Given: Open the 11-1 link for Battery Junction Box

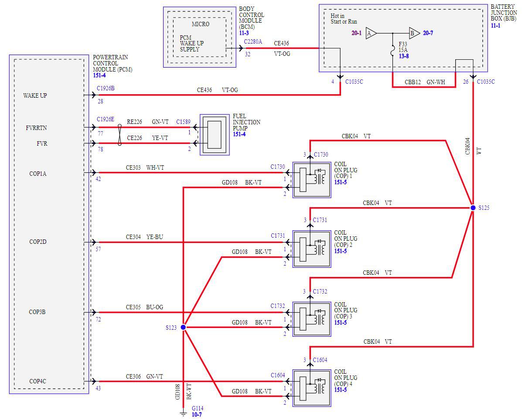Looking at the screenshot, I should [x=496, y=25].
